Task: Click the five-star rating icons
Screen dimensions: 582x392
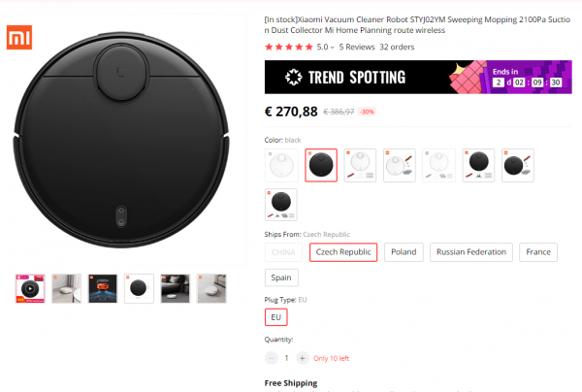Action: [x=289, y=48]
